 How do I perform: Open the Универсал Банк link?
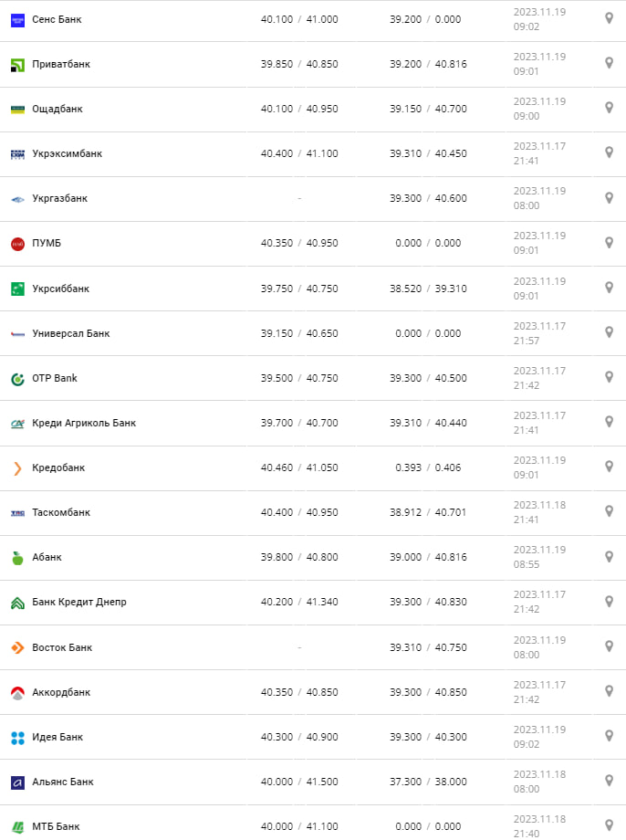click(x=70, y=333)
